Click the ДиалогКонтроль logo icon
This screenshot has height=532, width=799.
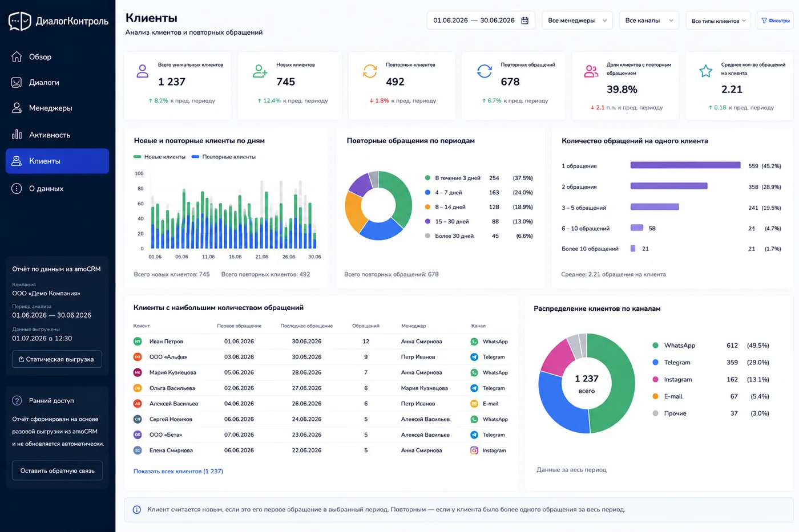(20, 21)
